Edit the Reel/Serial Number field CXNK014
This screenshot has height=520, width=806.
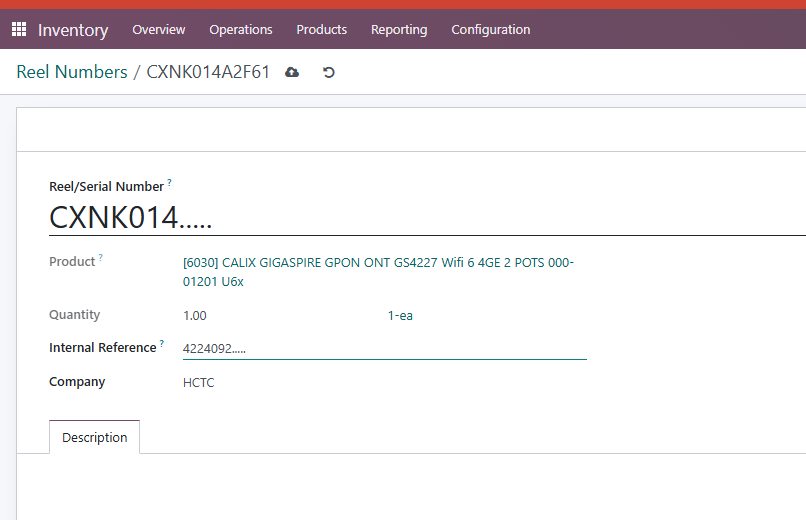(x=427, y=217)
